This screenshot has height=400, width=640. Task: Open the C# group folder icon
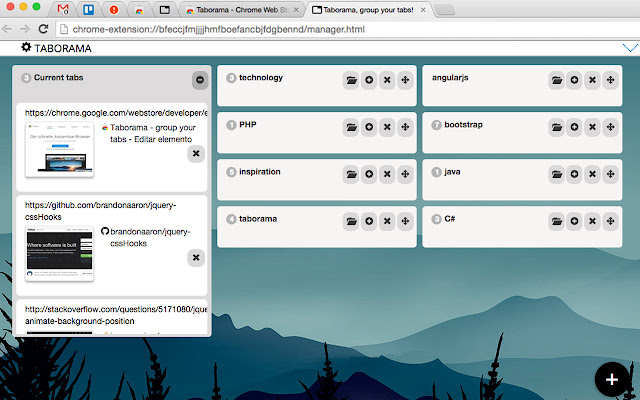coord(556,221)
